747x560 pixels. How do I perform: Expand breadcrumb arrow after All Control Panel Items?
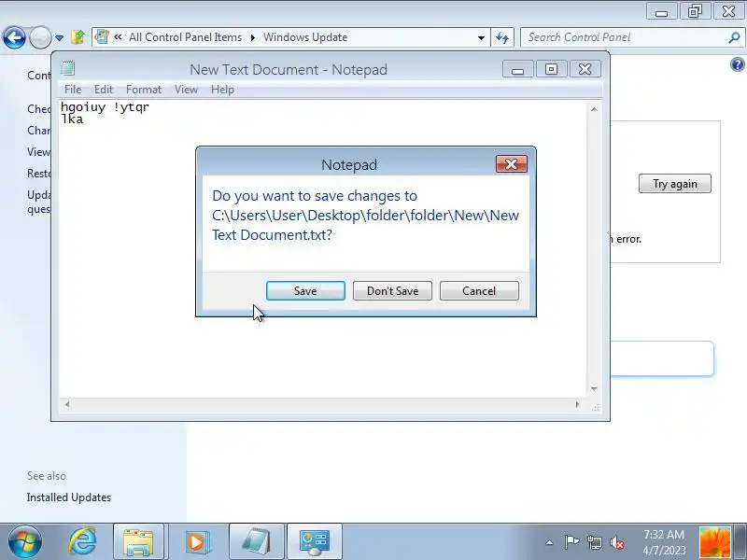click(x=252, y=37)
